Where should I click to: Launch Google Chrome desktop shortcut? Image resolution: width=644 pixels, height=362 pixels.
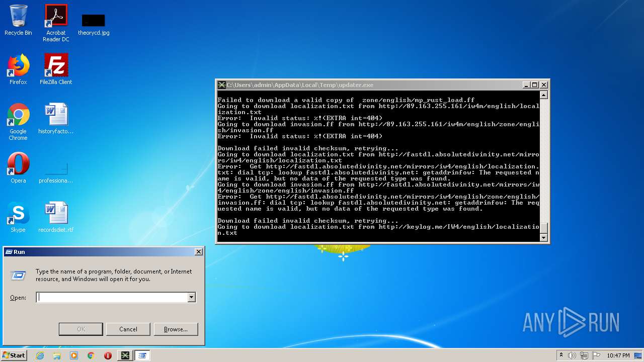(18, 122)
